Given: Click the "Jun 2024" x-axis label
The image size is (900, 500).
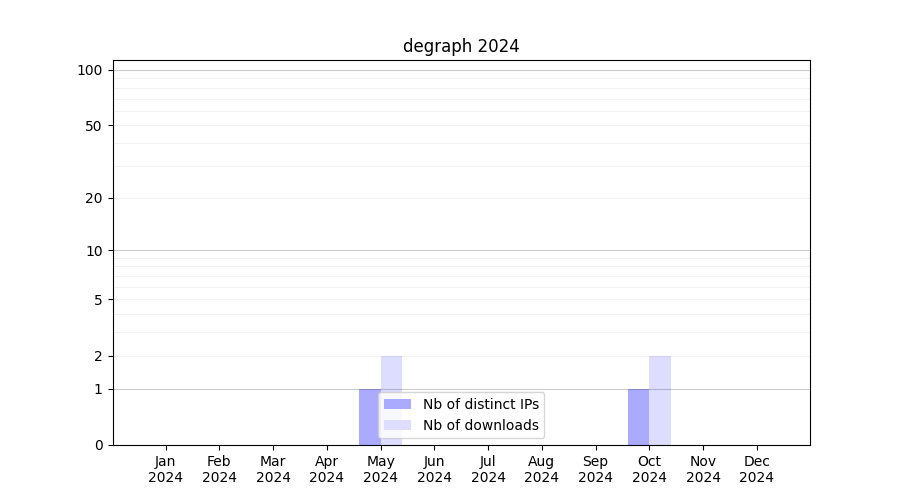Looking at the screenshot, I should (434, 469).
